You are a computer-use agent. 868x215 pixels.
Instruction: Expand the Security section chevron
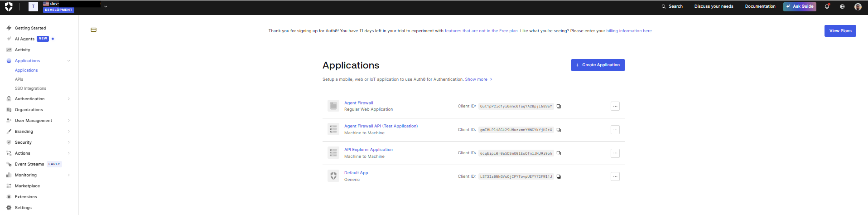pos(69,142)
